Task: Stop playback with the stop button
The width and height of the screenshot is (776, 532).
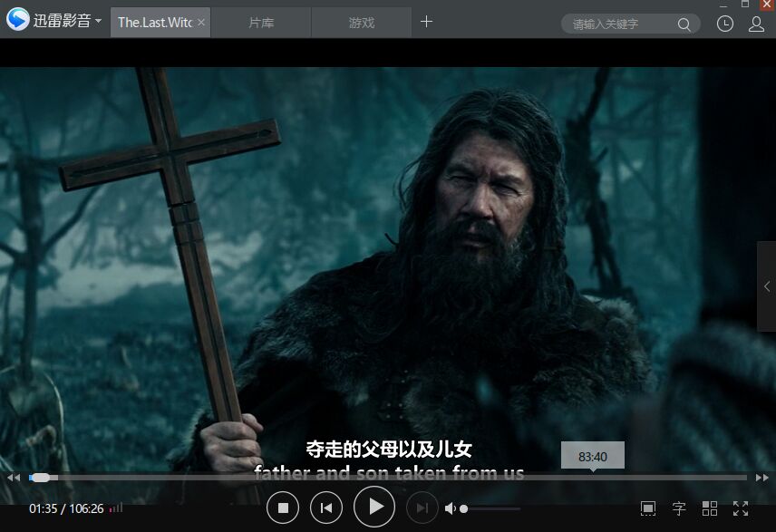Action: tap(283, 508)
